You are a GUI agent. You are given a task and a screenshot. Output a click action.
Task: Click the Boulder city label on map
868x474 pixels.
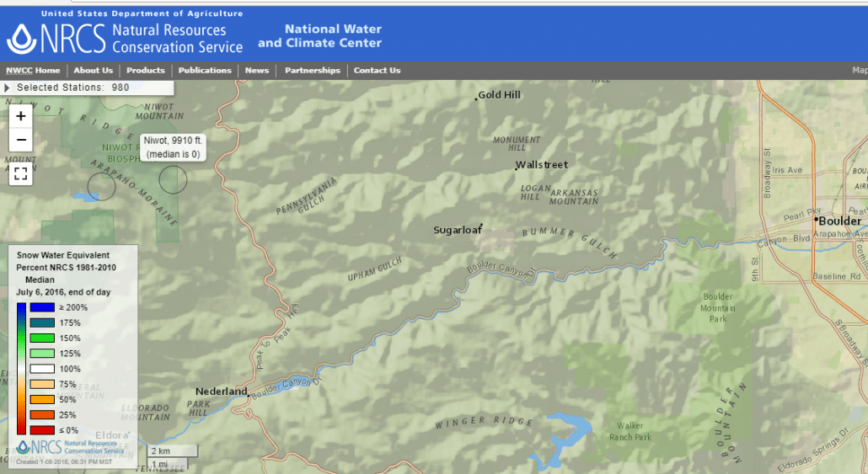tap(839, 221)
